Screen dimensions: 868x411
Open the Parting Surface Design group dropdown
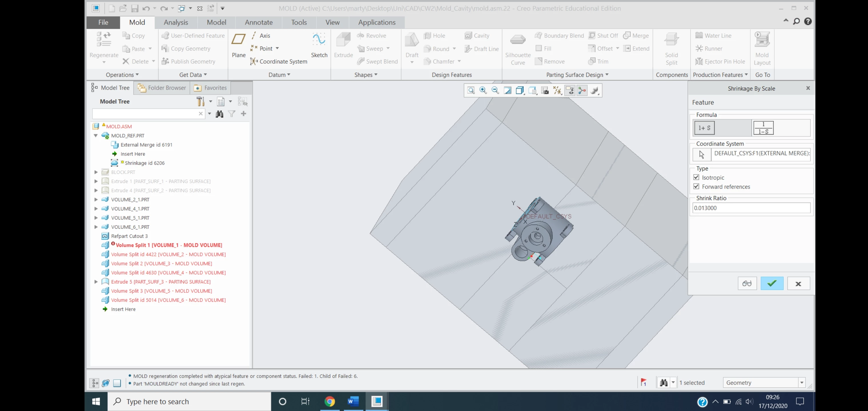[x=607, y=75]
